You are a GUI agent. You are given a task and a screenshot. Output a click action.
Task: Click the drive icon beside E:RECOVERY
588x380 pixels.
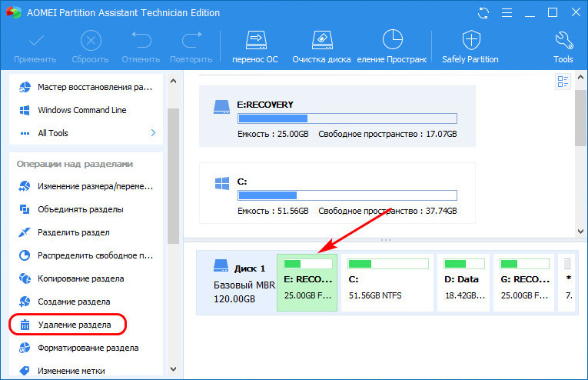[221, 107]
